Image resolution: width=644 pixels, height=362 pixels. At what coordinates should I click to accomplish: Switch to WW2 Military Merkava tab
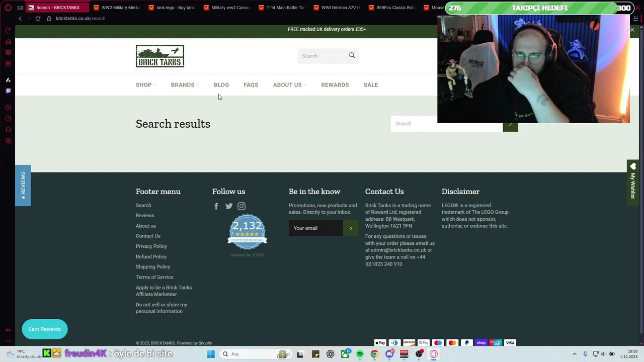click(x=116, y=8)
